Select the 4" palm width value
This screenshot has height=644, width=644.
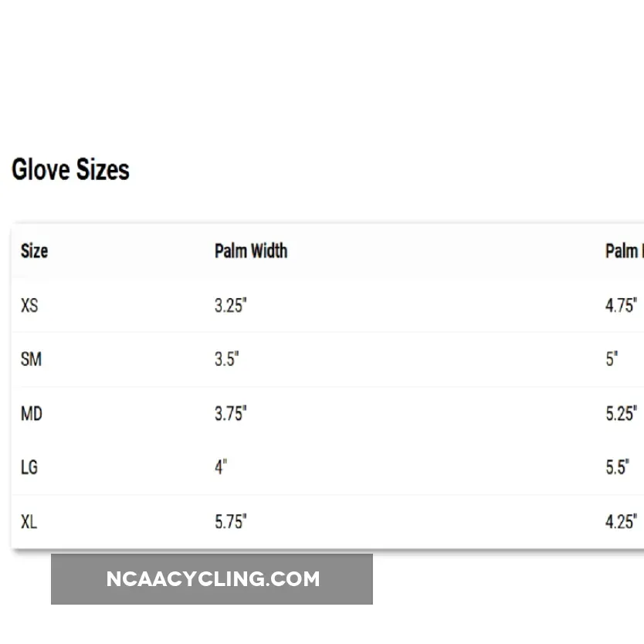click(221, 467)
